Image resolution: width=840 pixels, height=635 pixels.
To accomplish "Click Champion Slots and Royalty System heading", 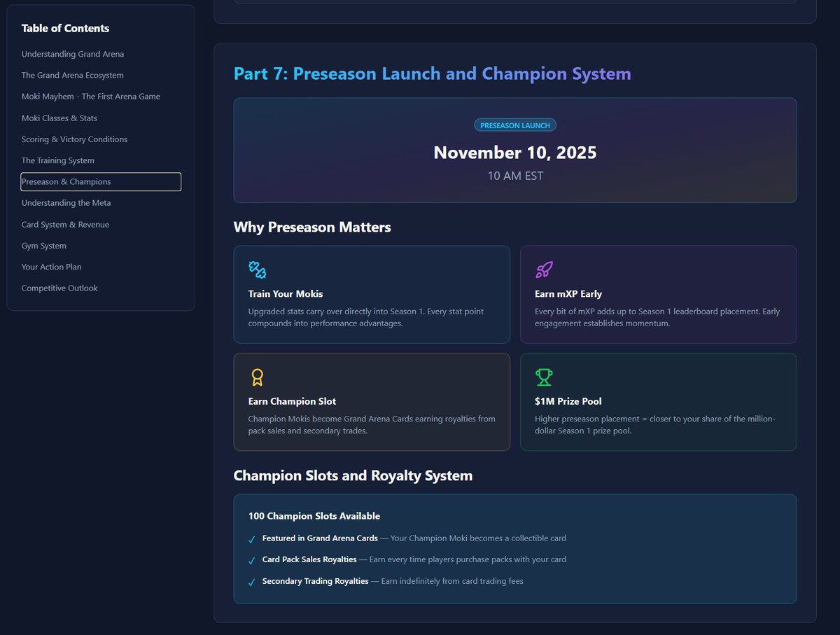I will coord(353,475).
